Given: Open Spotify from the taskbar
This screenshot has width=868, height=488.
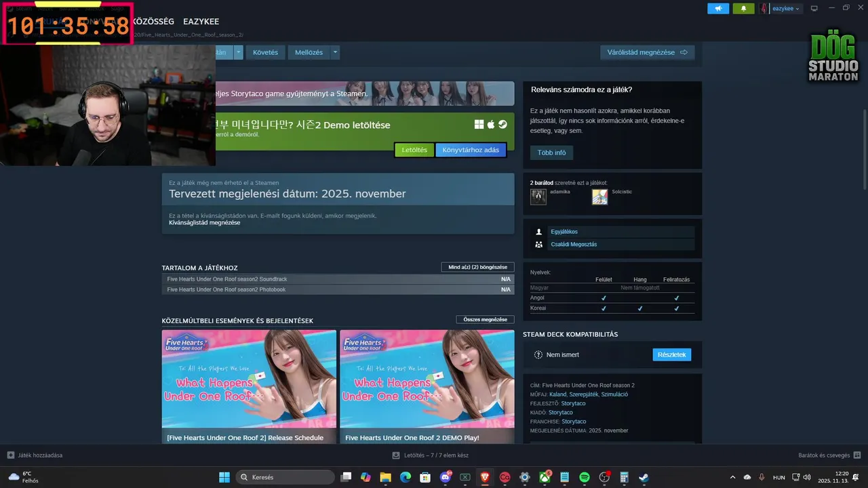Looking at the screenshot, I should pyautogui.click(x=585, y=477).
